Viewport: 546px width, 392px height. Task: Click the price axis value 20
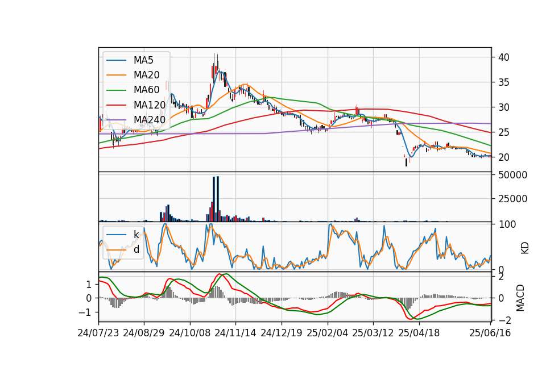coord(503,157)
